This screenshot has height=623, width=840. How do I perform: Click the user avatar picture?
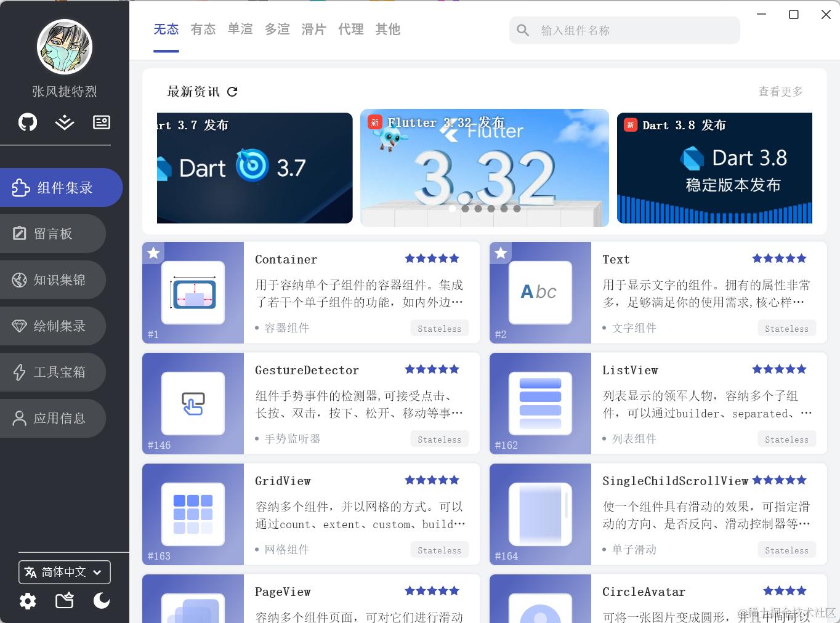tap(65, 47)
